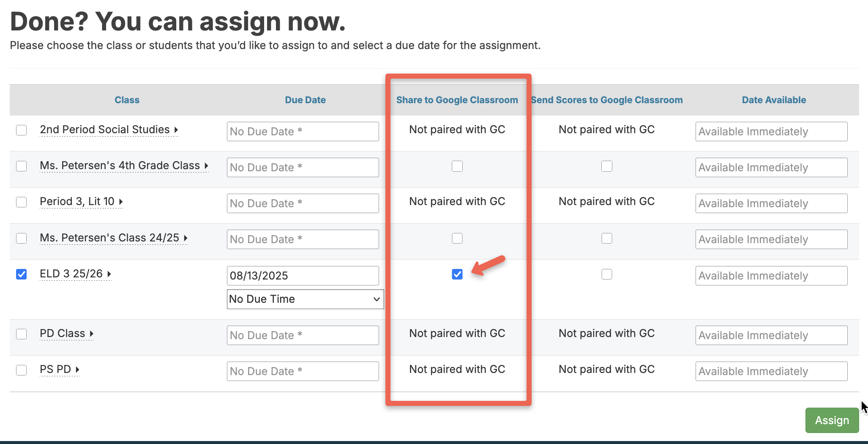Viewport: 868px width, 444px height.
Task: Check Share to Google Classroom for 4th Grade Class
Action: [x=457, y=166]
